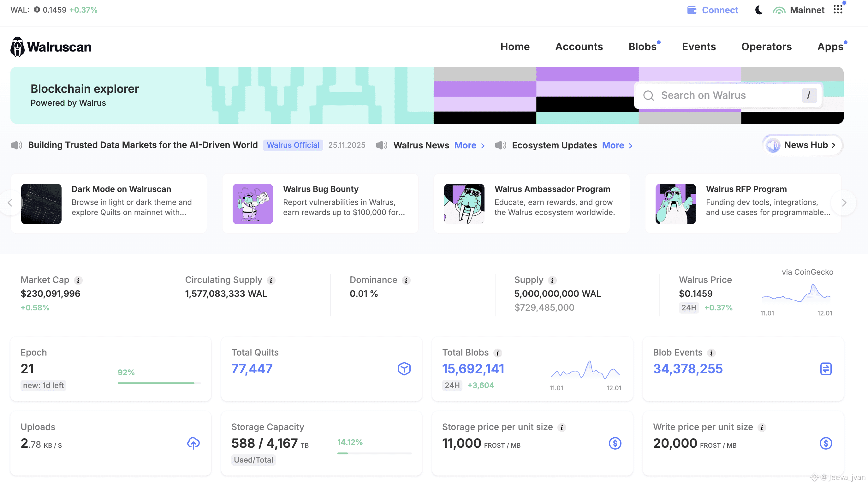Click the Blob Events list icon
This screenshot has width=868, height=485.
[825, 369]
